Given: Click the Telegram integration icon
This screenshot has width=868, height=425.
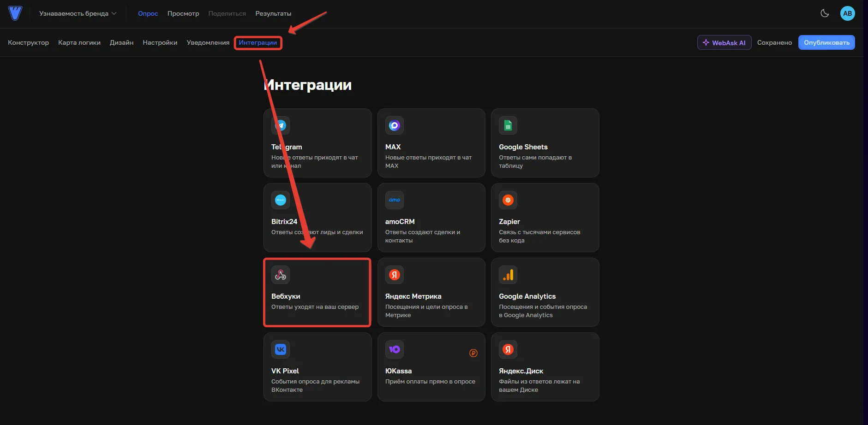Looking at the screenshot, I should 281,125.
